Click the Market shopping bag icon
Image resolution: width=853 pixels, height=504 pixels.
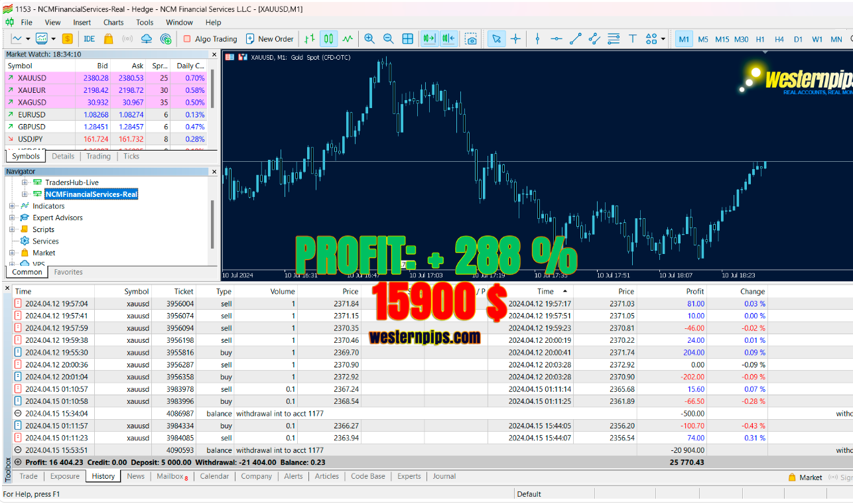108,39
